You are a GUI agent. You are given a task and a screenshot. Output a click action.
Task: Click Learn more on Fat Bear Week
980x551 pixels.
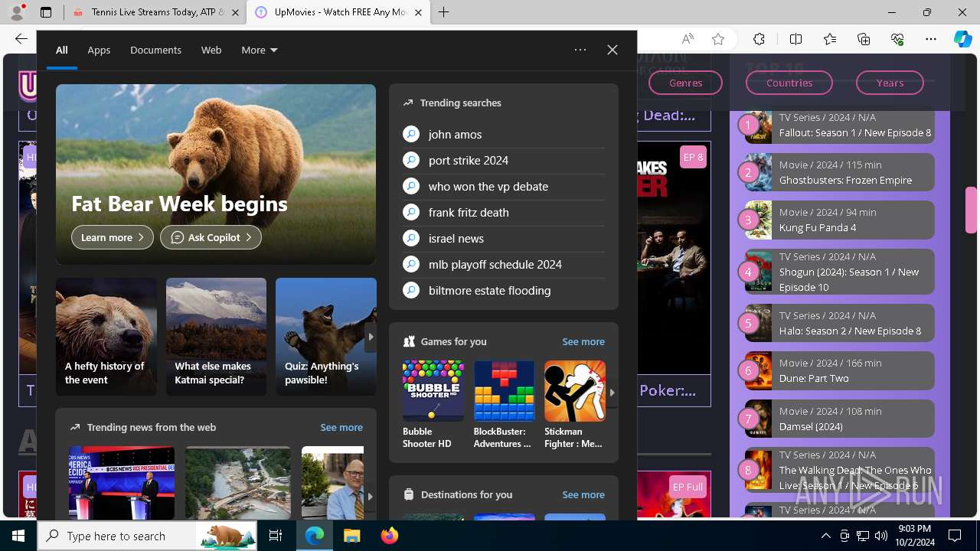[113, 237]
